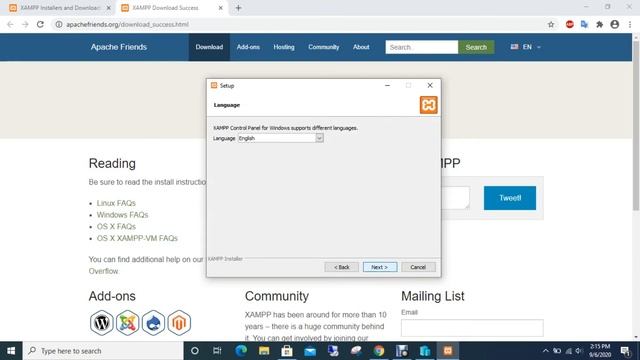Open the Language combo box in Setup
Screen dimensions: 640x360
point(280,138)
